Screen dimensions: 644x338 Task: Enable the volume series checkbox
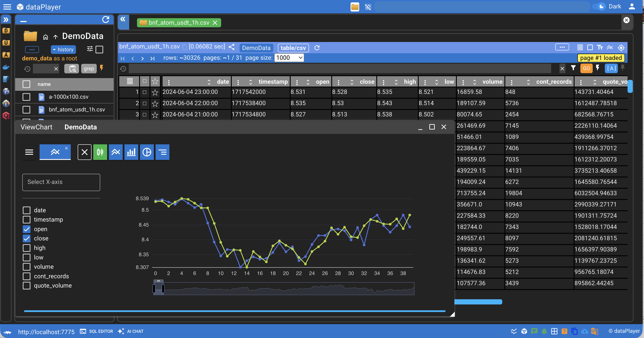pyautogui.click(x=26, y=267)
